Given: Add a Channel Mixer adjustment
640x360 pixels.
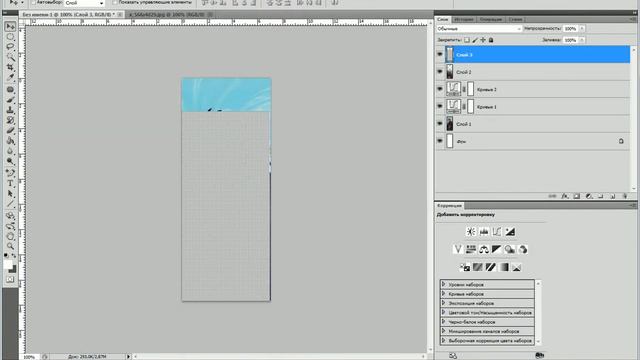Looking at the screenshot, I should (x=523, y=249).
